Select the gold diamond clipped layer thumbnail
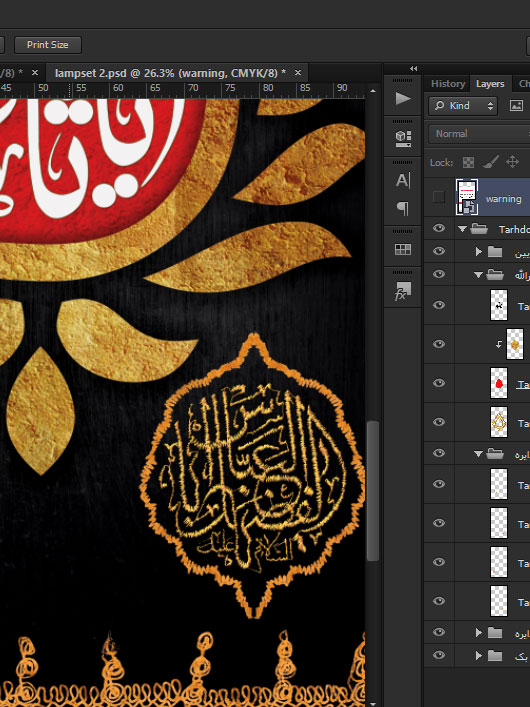 pos(515,344)
